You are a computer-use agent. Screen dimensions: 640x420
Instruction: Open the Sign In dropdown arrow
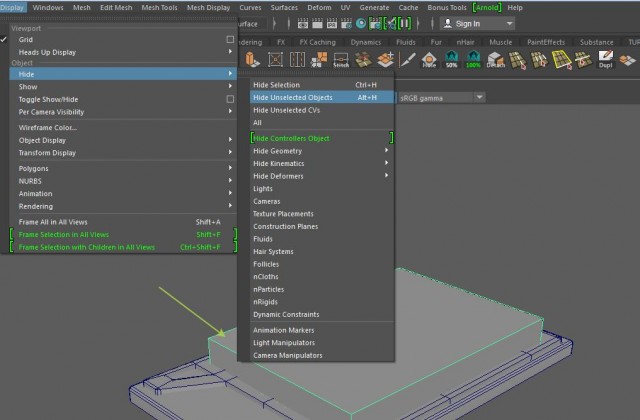pos(509,24)
